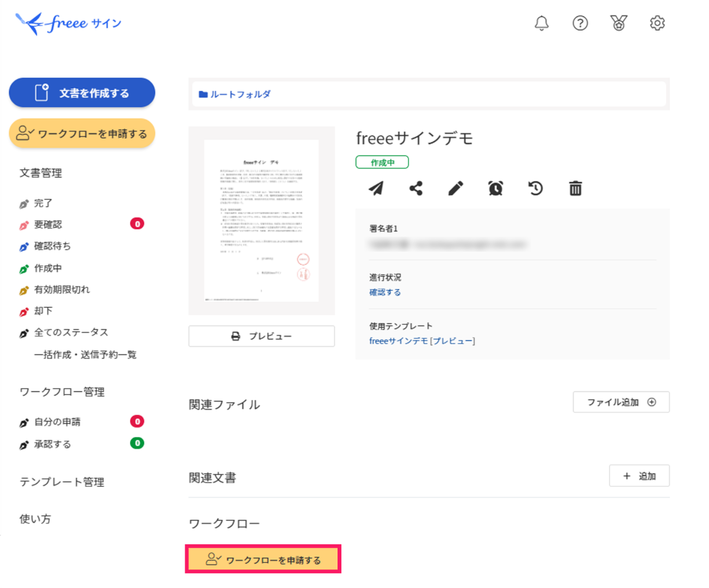Image resolution: width=709 pixels, height=588 pixels.
Task: Click the red notification badge beside 要確認
Action: (137, 224)
